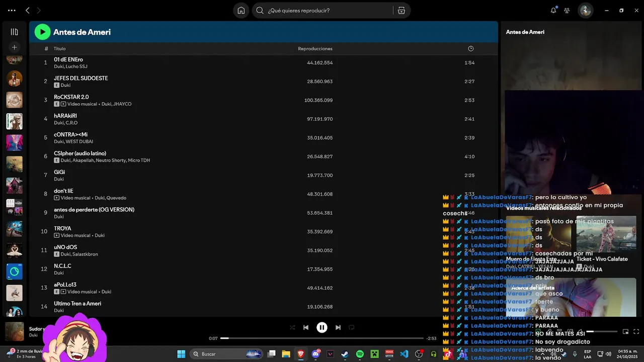Open the profile avatar menu
The image size is (644, 362).
pos(585,10)
